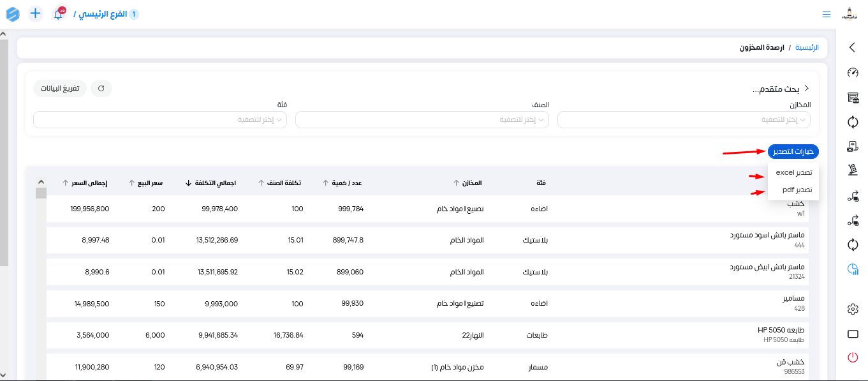Go to الرئيسية breadcrumb link
The width and height of the screenshot is (868, 381).
806,47
